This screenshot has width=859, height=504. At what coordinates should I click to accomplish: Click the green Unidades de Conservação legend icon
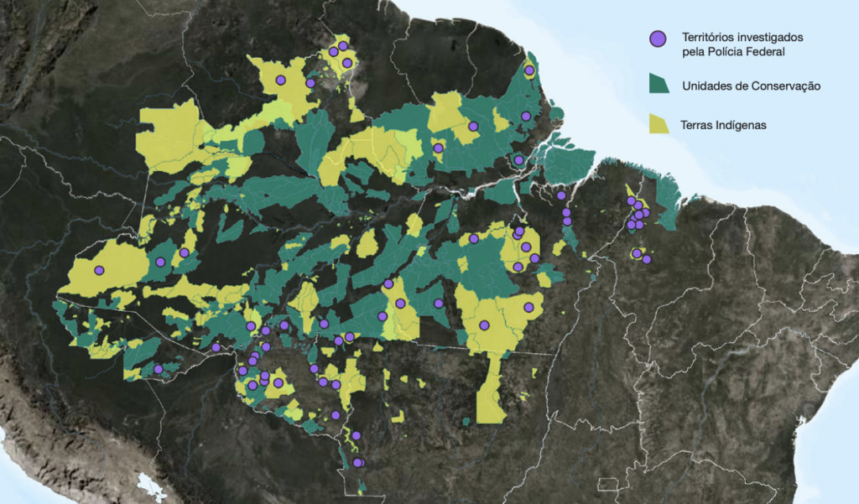tap(659, 84)
